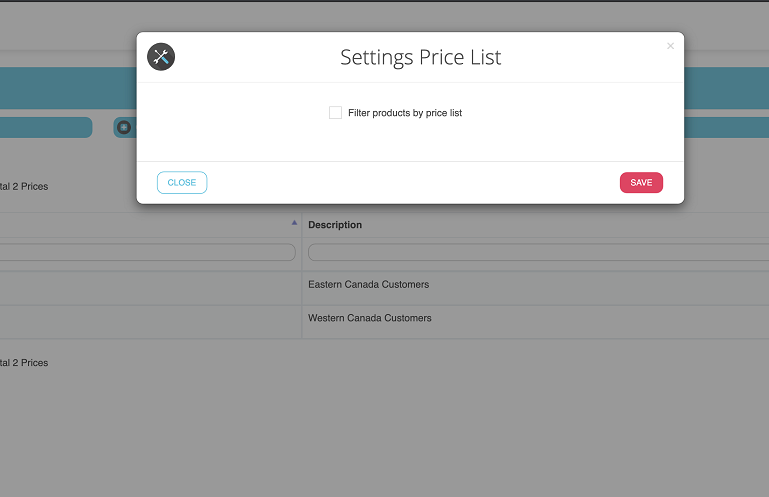Click the left cell of the Eastern Canada row
769x497 pixels.
pos(150,285)
